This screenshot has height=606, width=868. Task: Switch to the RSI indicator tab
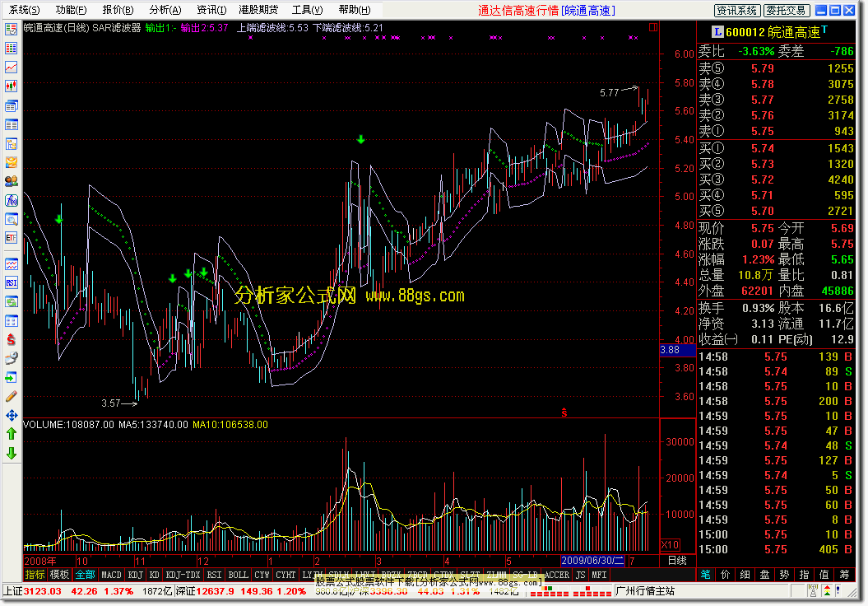point(214,575)
